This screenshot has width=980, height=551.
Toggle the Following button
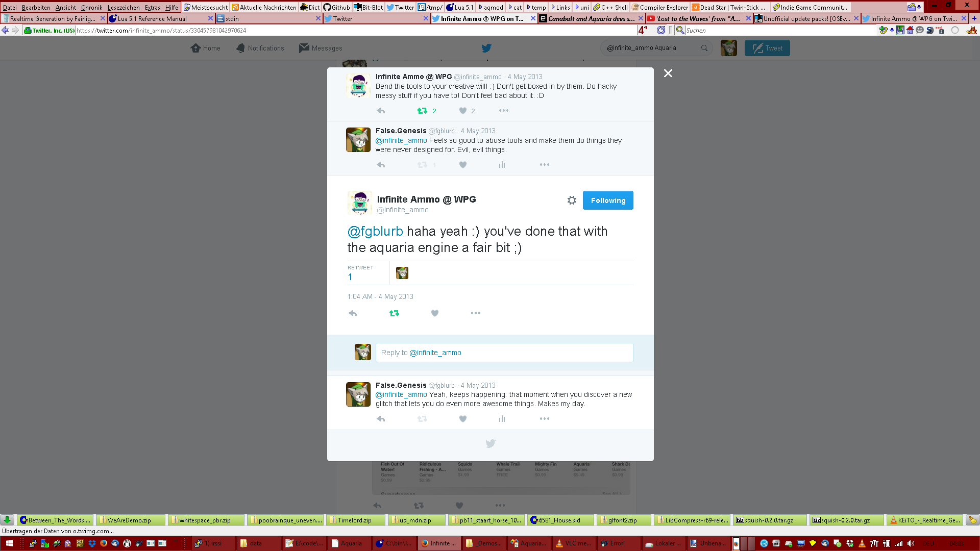608,201
